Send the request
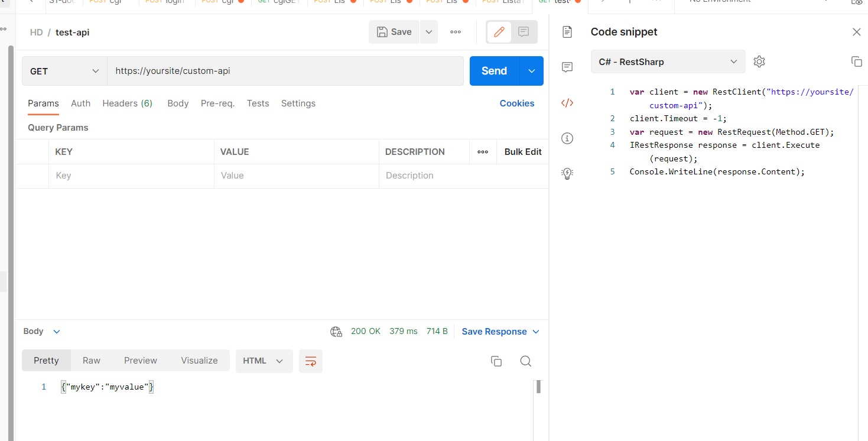 coord(495,71)
